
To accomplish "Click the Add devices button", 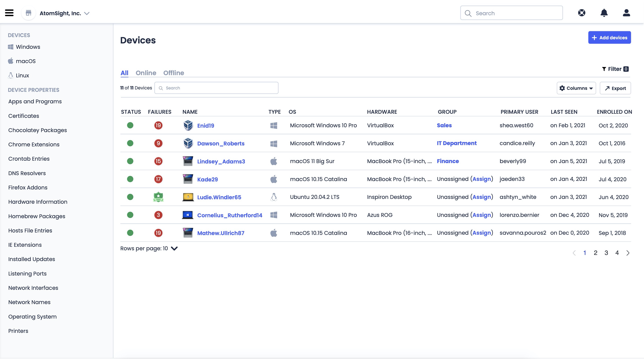I will (x=609, y=37).
